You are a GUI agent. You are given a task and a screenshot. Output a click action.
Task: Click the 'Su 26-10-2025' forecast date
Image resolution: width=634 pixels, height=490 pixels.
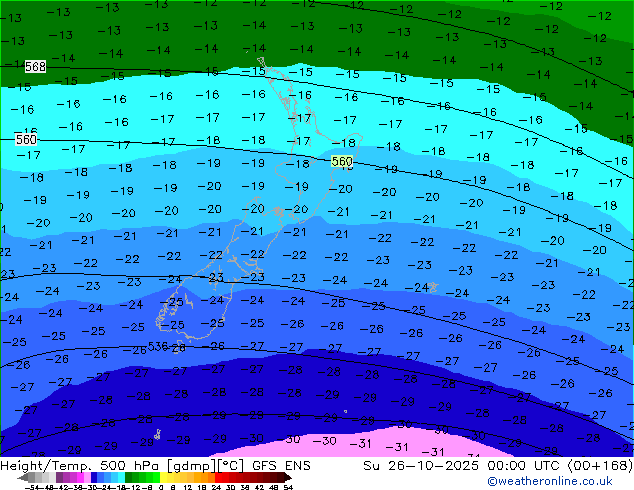pos(423,466)
